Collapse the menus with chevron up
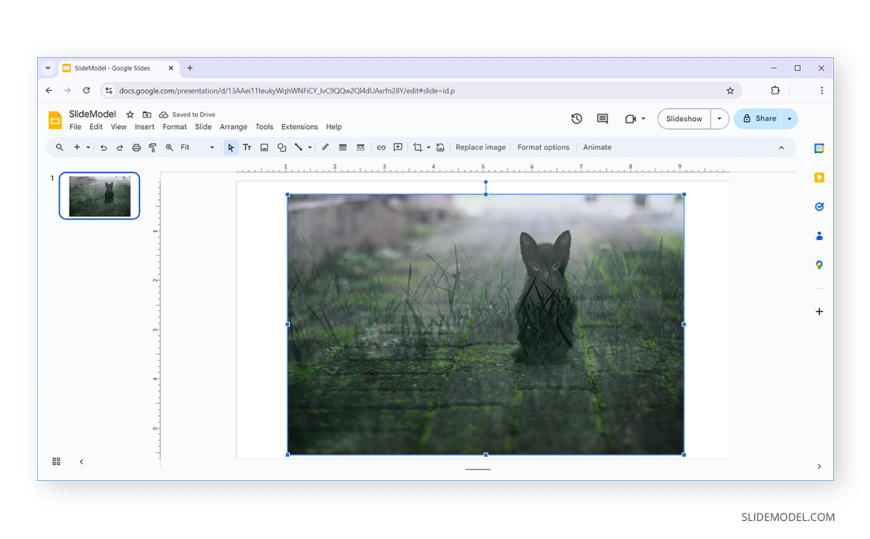870x539 pixels. click(x=781, y=148)
